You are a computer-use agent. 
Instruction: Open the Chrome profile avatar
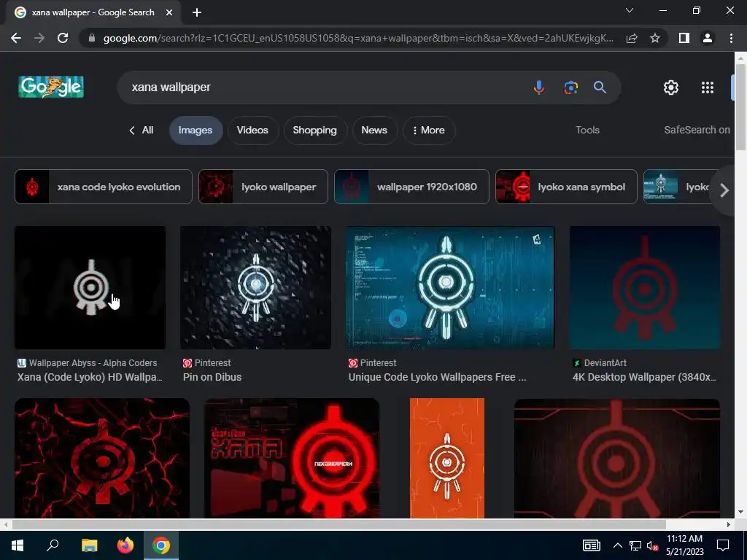click(x=708, y=38)
